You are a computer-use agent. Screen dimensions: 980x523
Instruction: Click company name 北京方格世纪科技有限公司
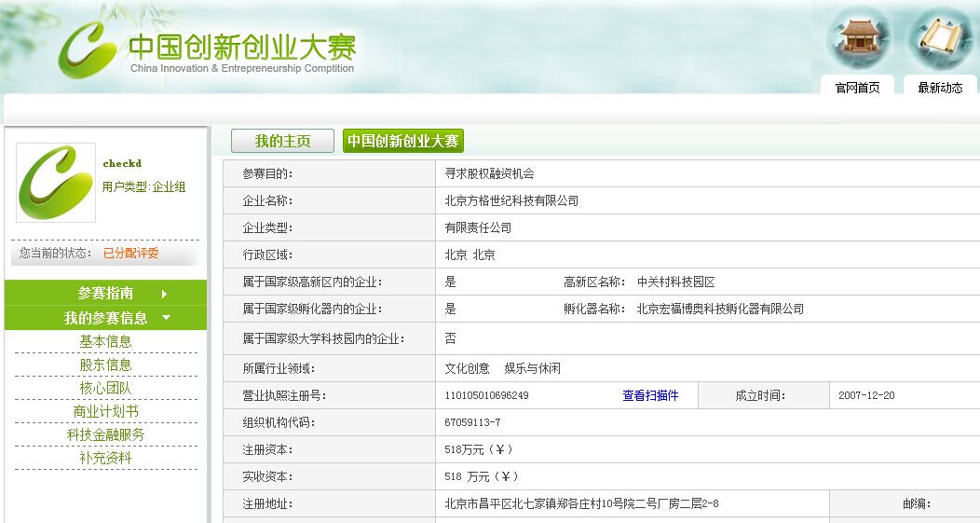click(x=511, y=200)
